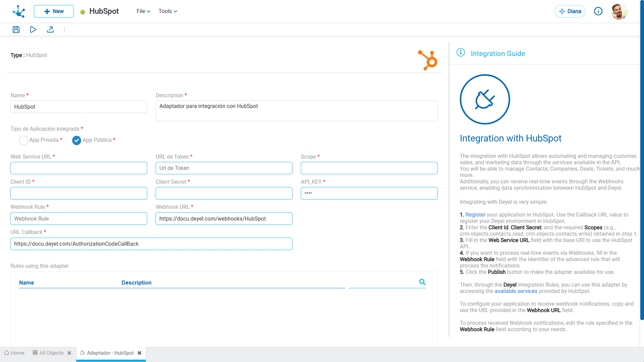
Task: Click the HubSpot sprocket logo
Action: pos(428,60)
